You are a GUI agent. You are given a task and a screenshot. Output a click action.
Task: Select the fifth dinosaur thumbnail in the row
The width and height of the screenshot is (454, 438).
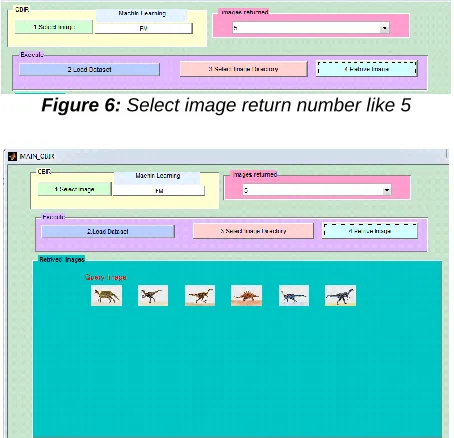294,295
